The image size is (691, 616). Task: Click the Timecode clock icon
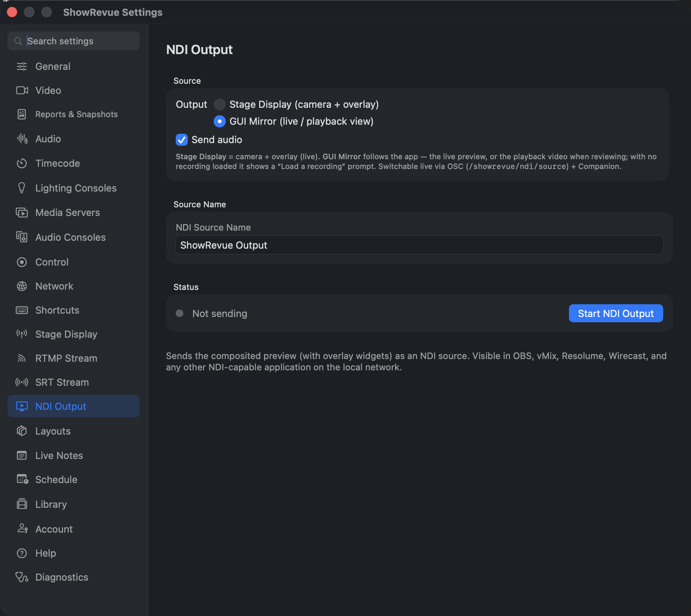(x=22, y=163)
